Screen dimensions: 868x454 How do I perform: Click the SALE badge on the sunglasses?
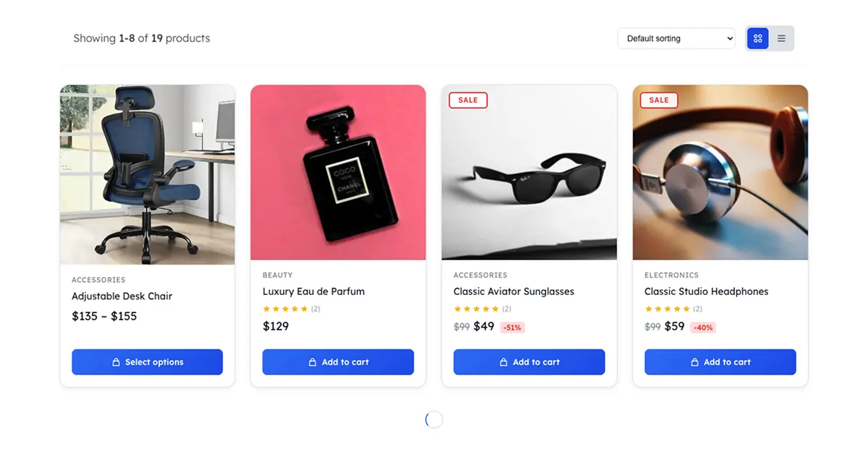coord(468,100)
